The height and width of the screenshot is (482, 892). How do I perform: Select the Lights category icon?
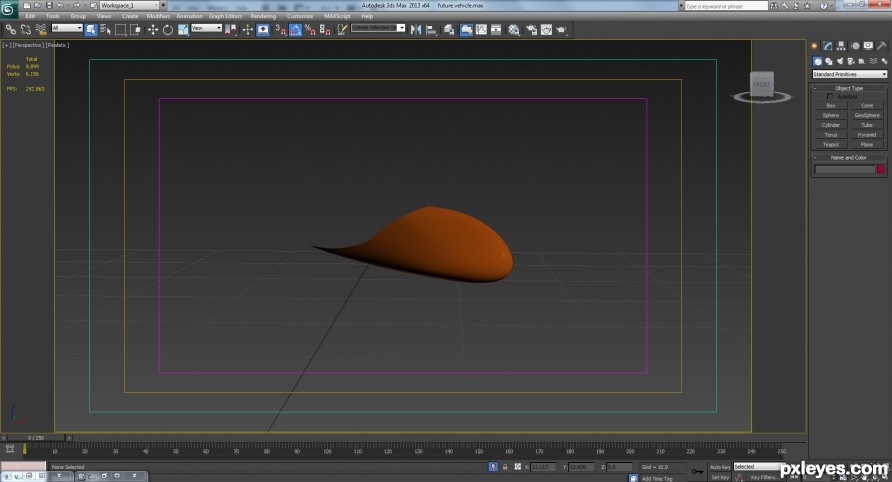coord(840,61)
